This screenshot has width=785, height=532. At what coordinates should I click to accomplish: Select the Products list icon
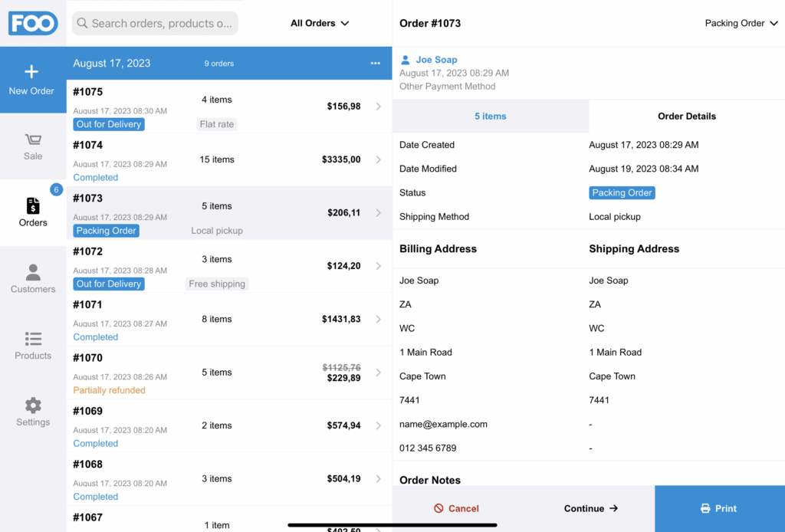click(x=32, y=338)
